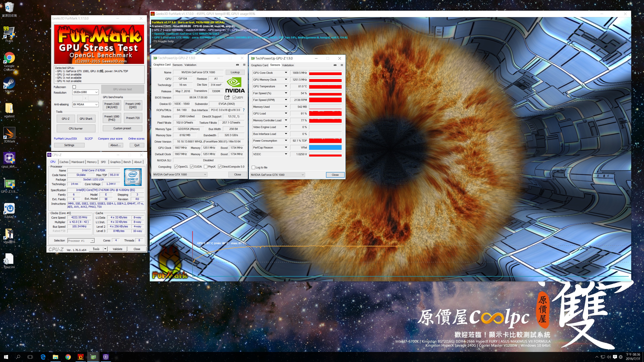Launch Microsoft Edge from the taskbar
Screen dimensions: 644x362
pos(43,357)
